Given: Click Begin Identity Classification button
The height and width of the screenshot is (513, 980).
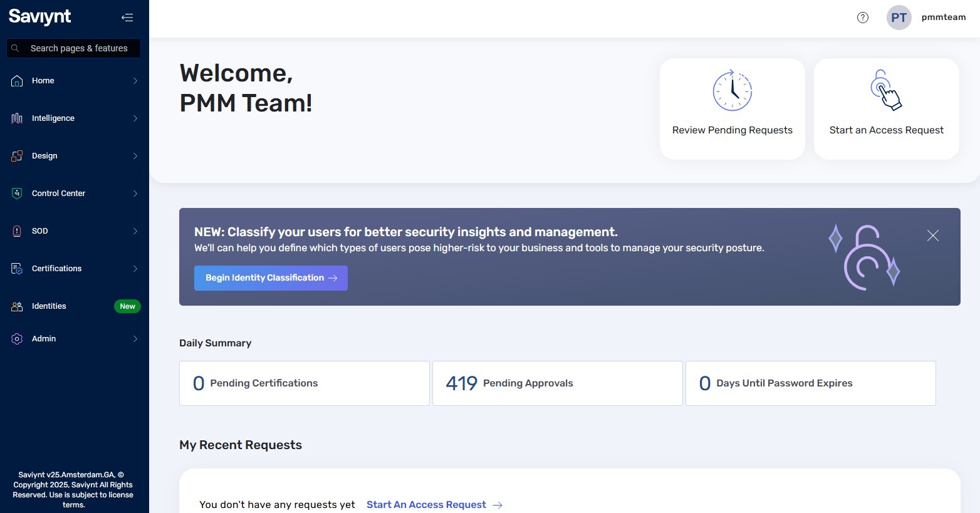Looking at the screenshot, I should [x=271, y=278].
